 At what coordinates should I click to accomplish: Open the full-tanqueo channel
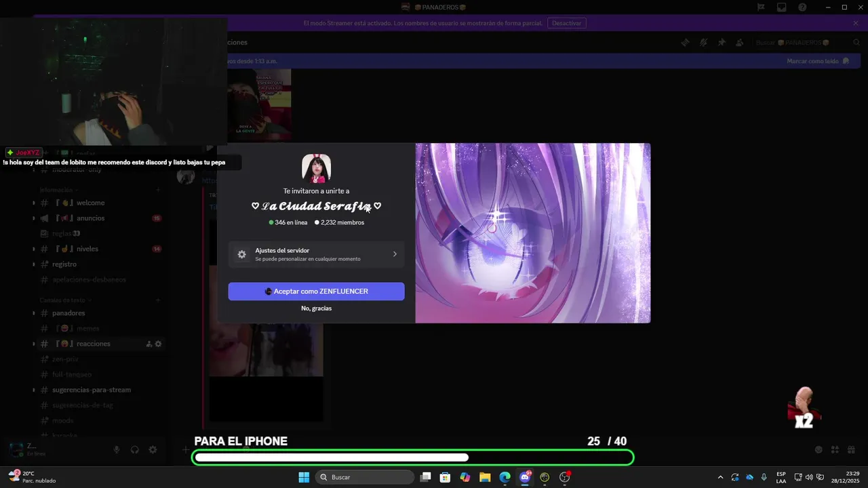98,374
